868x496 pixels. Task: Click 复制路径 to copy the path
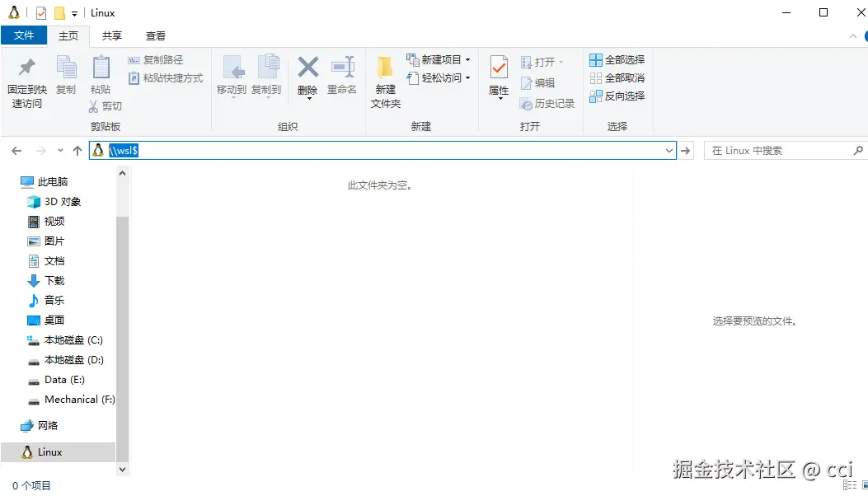[x=157, y=59]
